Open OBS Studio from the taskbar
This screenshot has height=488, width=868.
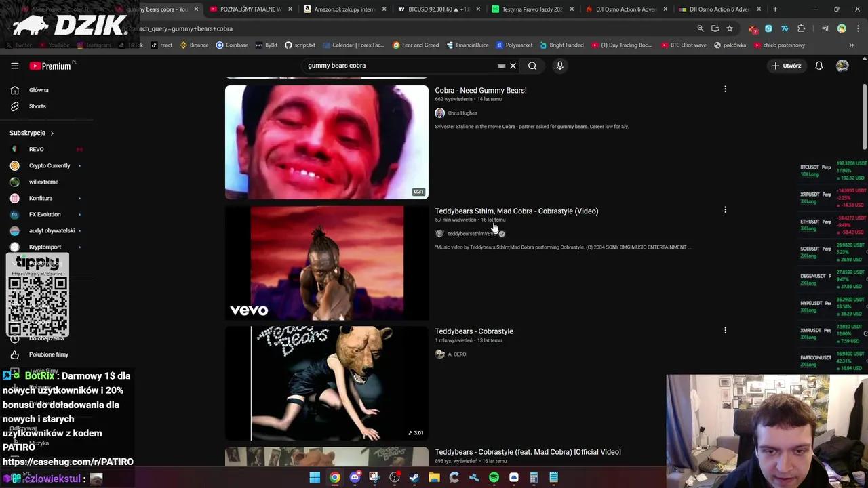[395, 478]
